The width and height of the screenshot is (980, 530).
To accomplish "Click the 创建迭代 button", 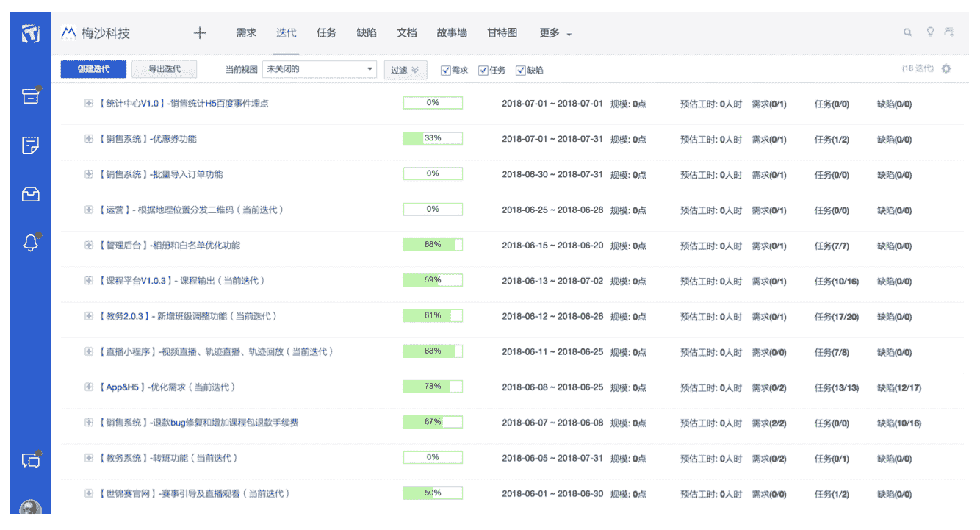I will (93, 69).
